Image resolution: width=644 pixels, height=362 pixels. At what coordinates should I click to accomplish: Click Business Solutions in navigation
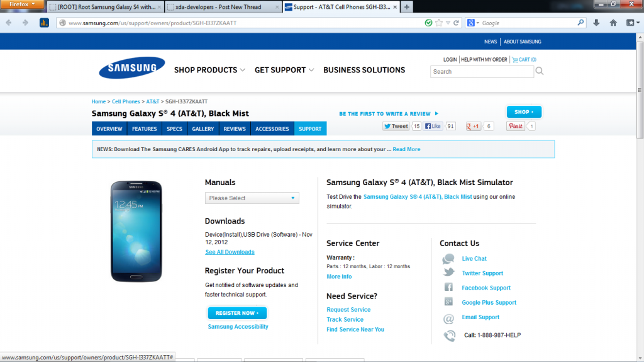coord(364,70)
